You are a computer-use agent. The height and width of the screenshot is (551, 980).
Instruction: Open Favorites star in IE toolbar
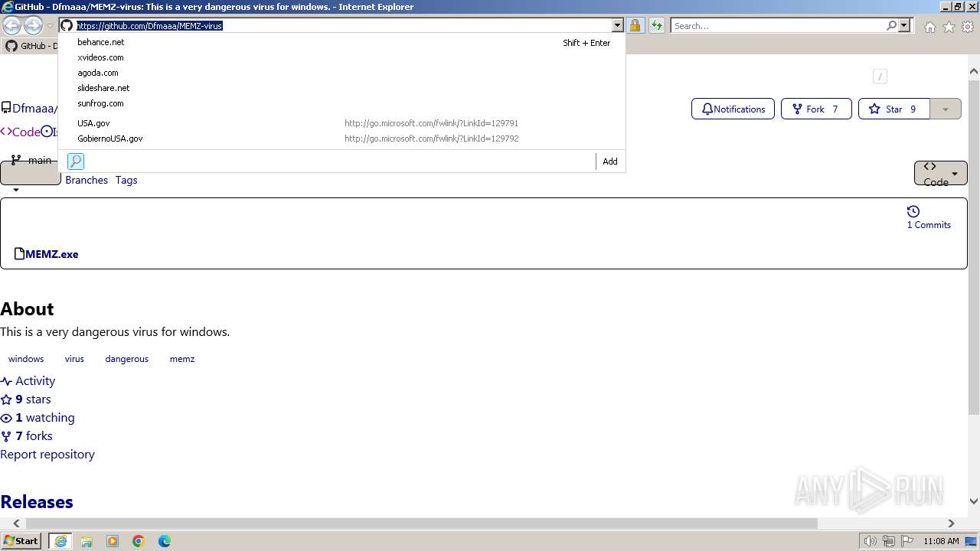pos(949,27)
